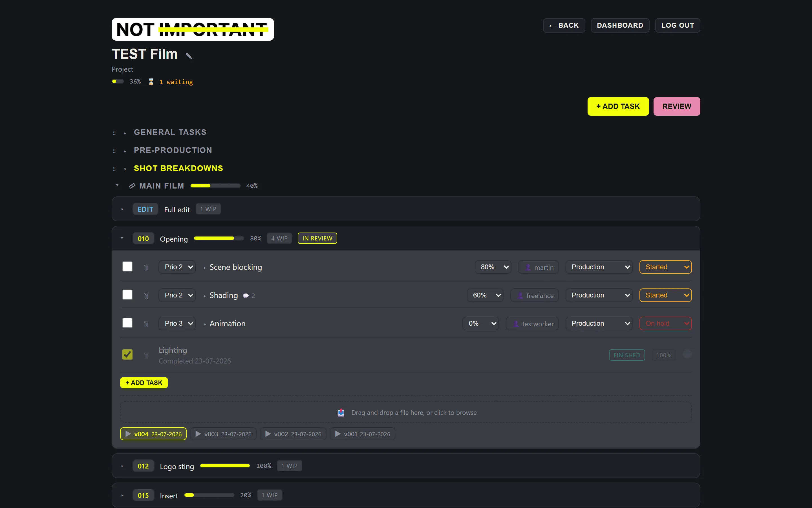Expand Animation task details arrow
Image resolution: width=812 pixels, height=508 pixels.
click(205, 324)
